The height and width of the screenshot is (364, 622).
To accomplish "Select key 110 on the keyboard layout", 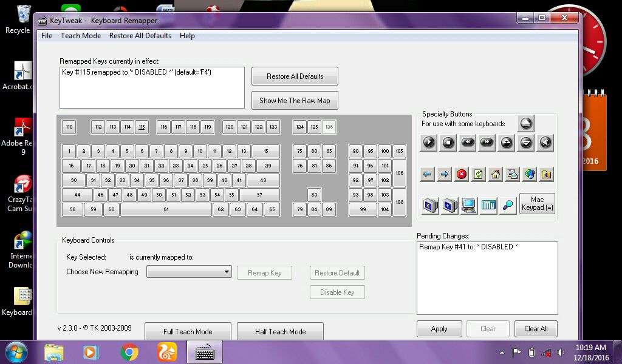I will (x=69, y=127).
